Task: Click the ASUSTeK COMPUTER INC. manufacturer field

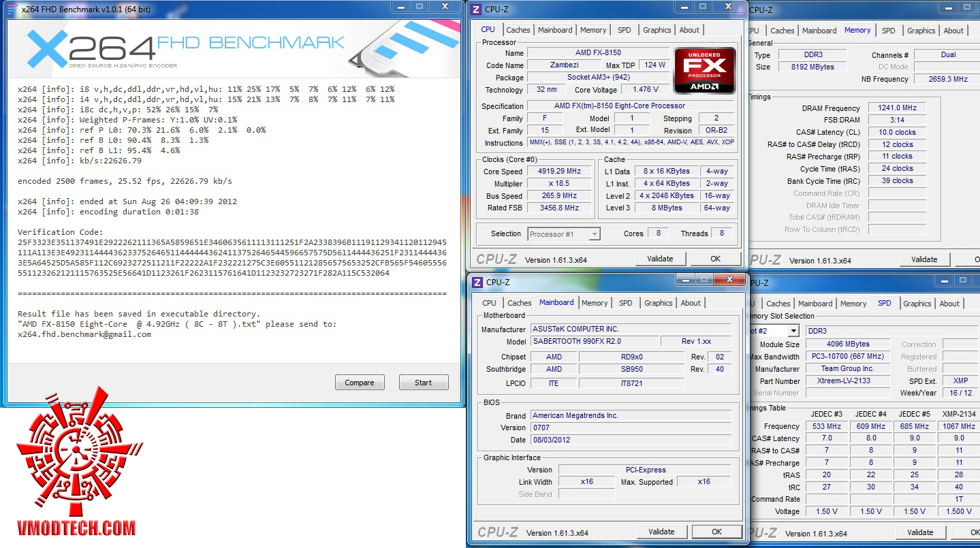Action: 631,329
